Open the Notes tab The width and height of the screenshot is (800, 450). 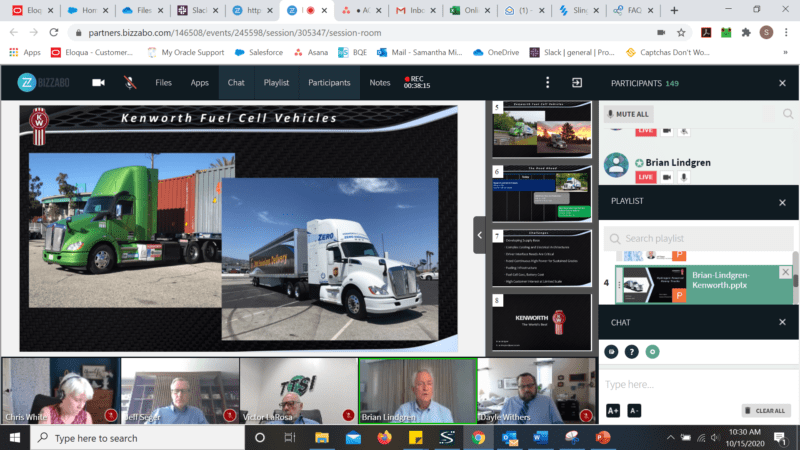pos(379,83)
